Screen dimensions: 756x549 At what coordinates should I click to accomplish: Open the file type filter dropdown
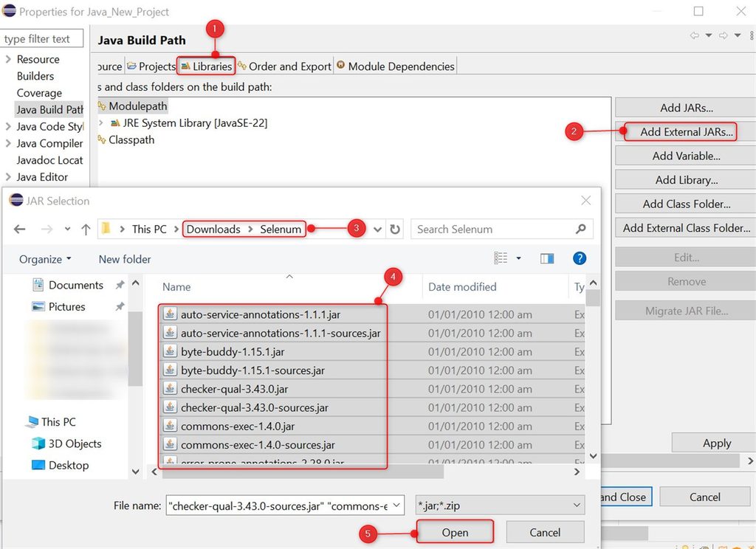[x=500, y=505]
